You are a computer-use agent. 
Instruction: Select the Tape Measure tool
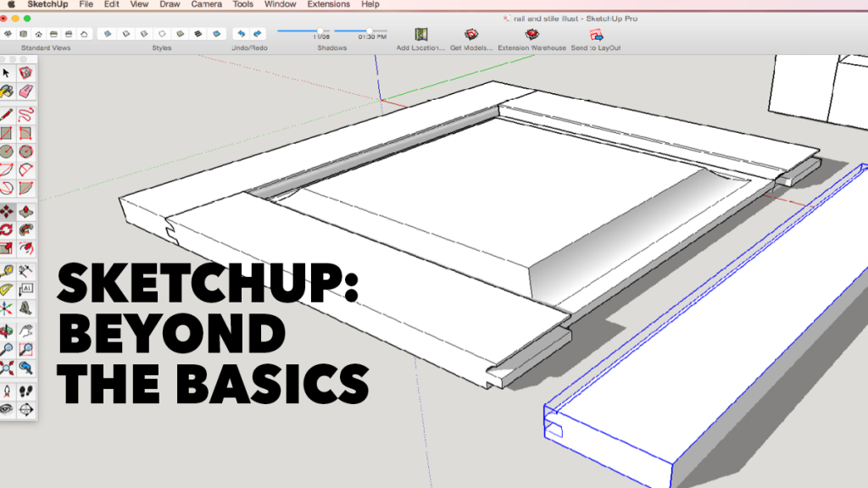point(7,271)
